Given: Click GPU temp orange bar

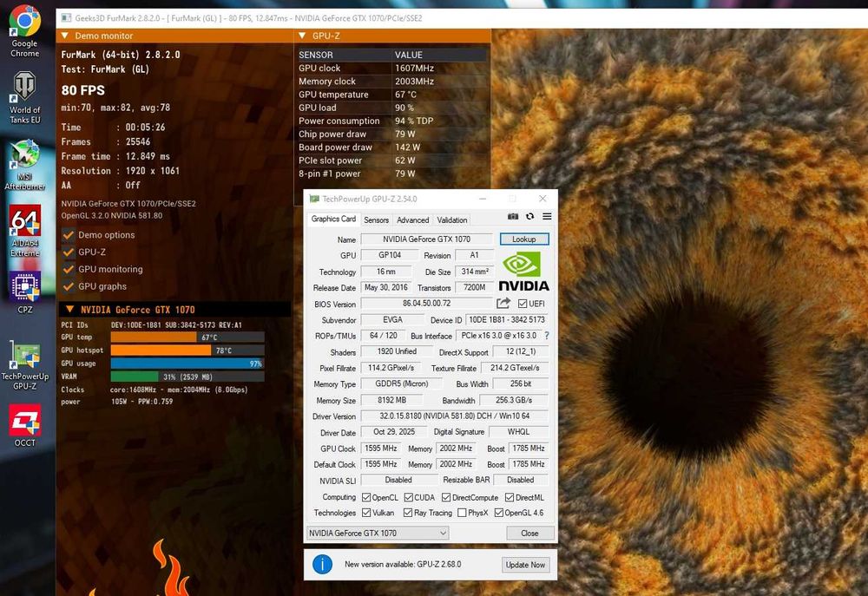Looking at the screenshot, I should click(x=154, y=337).
